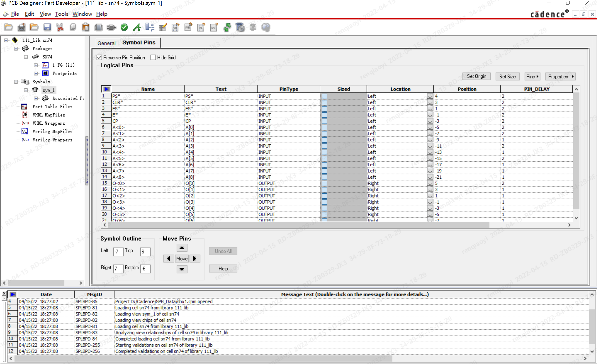Open the Window menu
This screenshot has height=364, width=597.
coord(82,14)
